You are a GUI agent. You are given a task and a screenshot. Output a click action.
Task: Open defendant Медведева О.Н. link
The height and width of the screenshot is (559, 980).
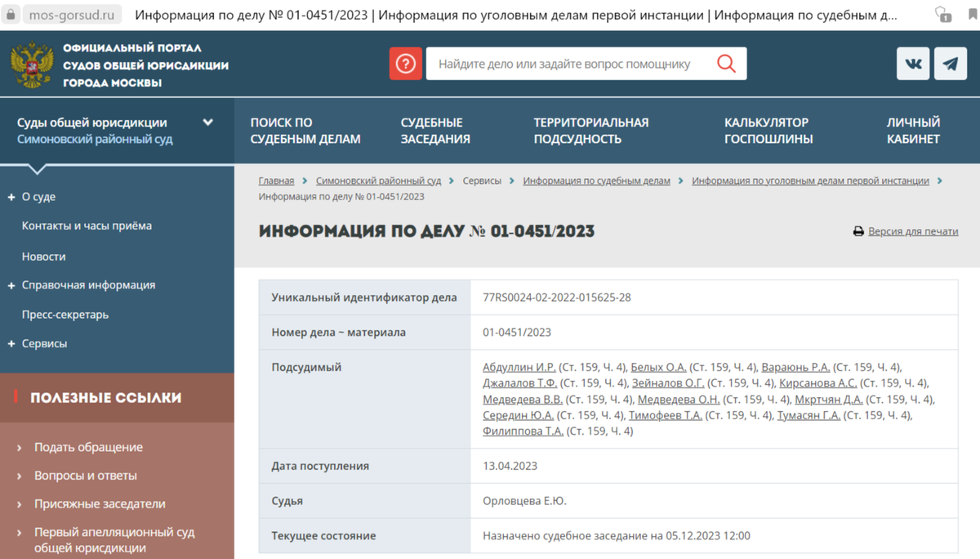click(679, 400)
